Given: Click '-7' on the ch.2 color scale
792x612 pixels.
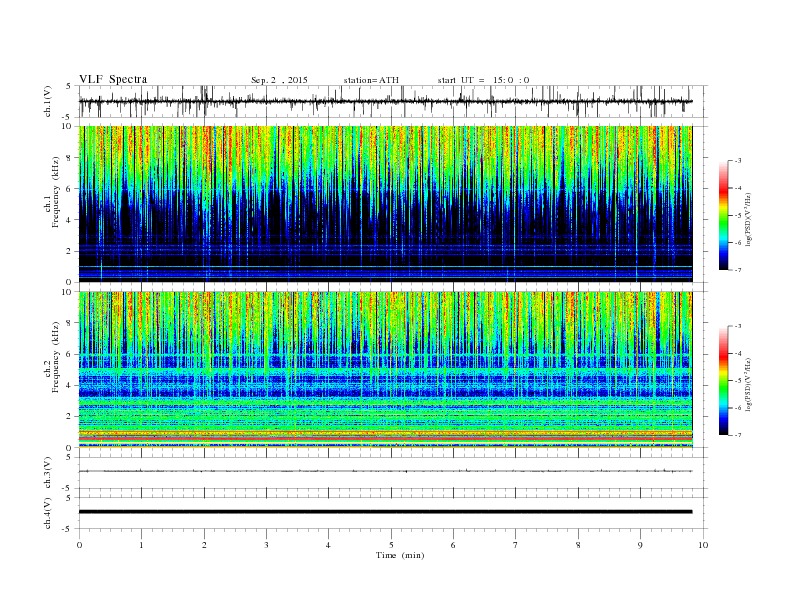Looking at the screenshot, I should (737, 435).
